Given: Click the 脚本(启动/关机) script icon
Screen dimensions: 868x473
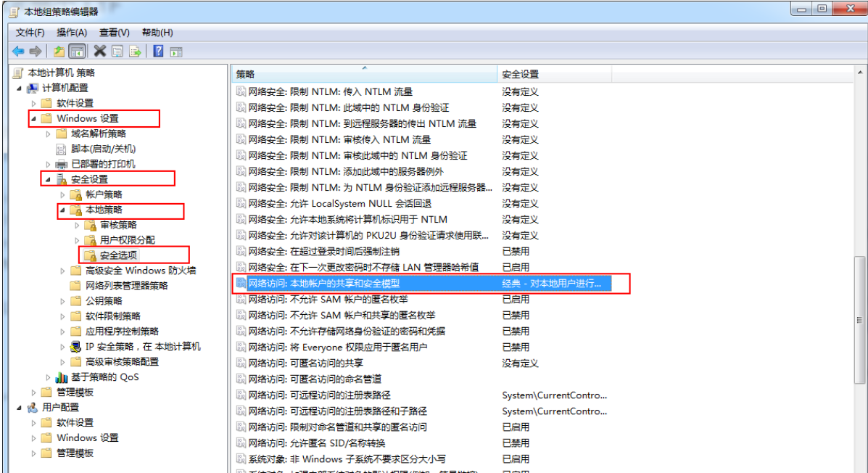Looking at the screenshot, I should [62, 149].
